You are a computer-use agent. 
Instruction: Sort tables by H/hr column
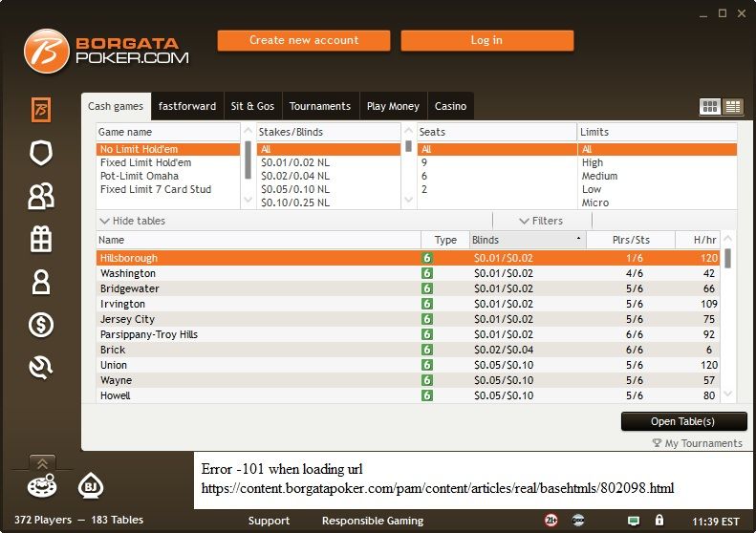point(698,240)
